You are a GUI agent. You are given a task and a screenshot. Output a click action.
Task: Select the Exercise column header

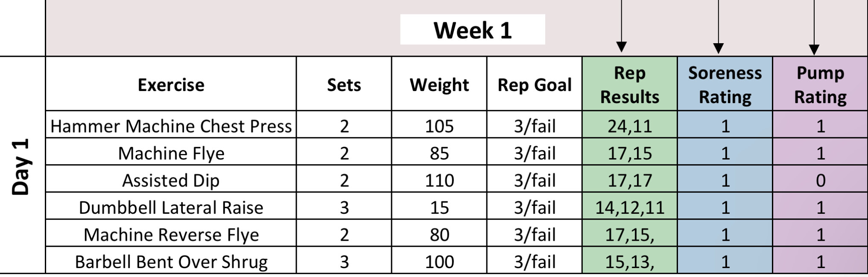tap(171, 85)
